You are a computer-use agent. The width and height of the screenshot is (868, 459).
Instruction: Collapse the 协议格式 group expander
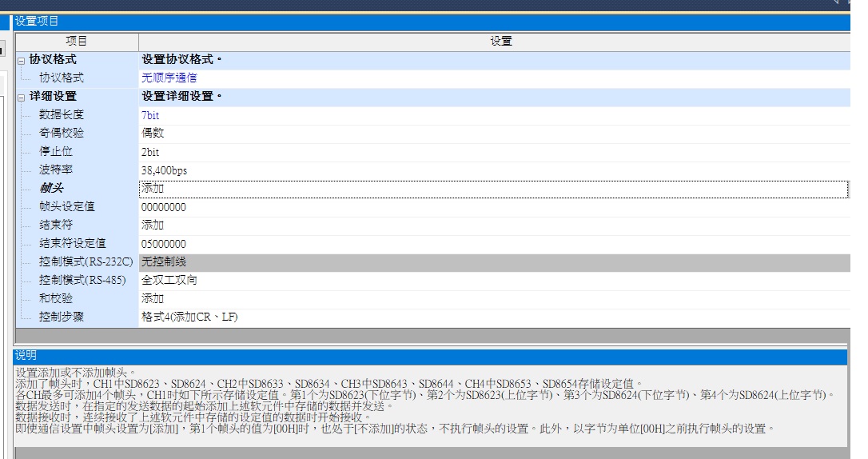[22, 61]
